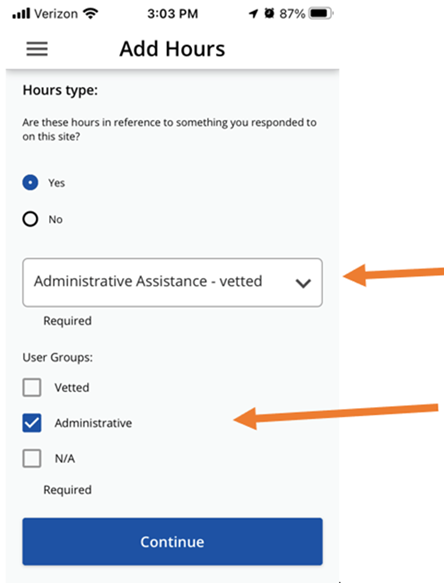This screenshot has width=444, height=583.
Task: Check the N/A user group box
Action: click(x=32, y=458)
